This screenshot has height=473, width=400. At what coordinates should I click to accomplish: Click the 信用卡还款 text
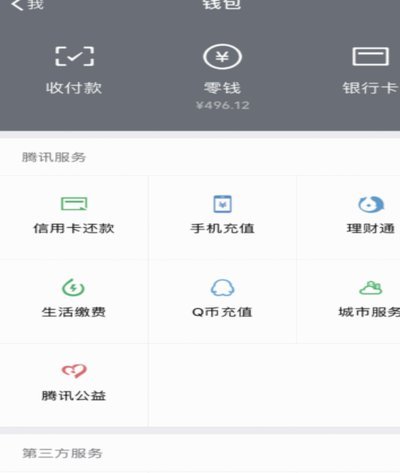click(x=74, y=228)
